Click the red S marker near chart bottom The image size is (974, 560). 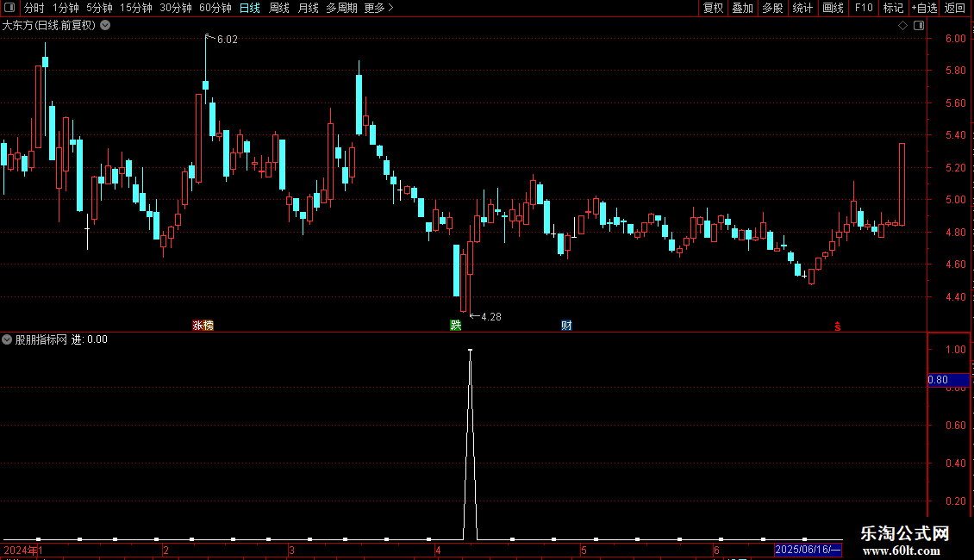(837, 327)
